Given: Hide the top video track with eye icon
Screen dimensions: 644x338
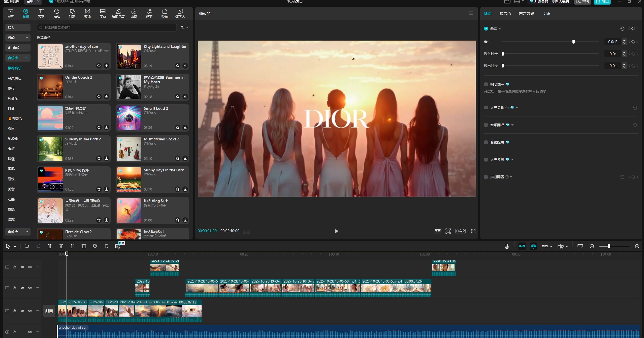Looking at the screenshot, I should click(x=22, y=267).
